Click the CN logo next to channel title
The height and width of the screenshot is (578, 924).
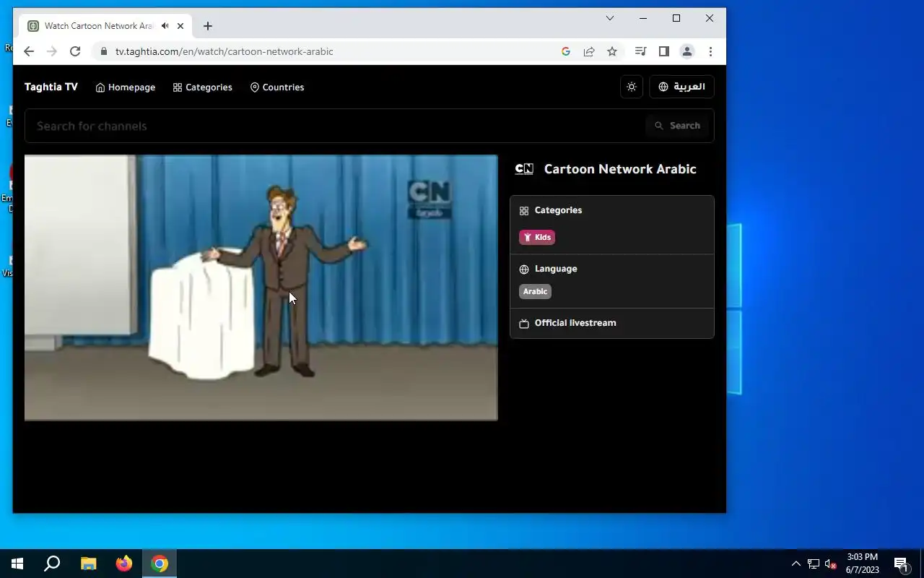pos(524,169)
